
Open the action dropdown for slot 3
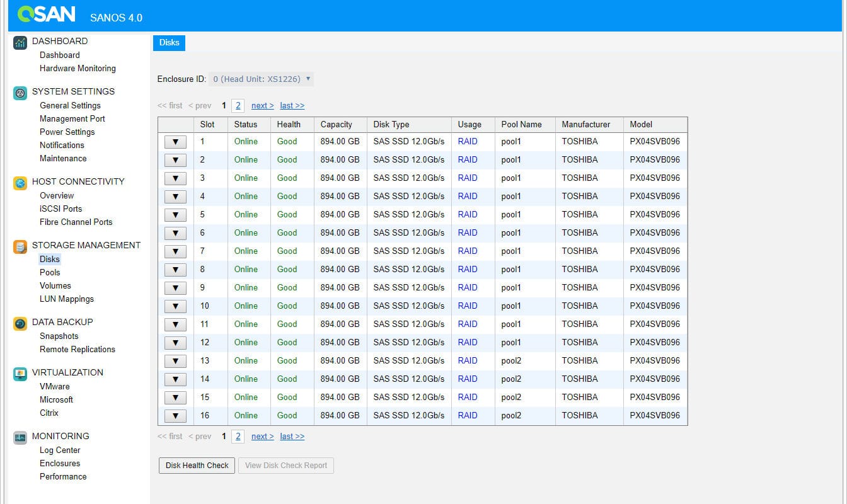[x=175, y=178]
